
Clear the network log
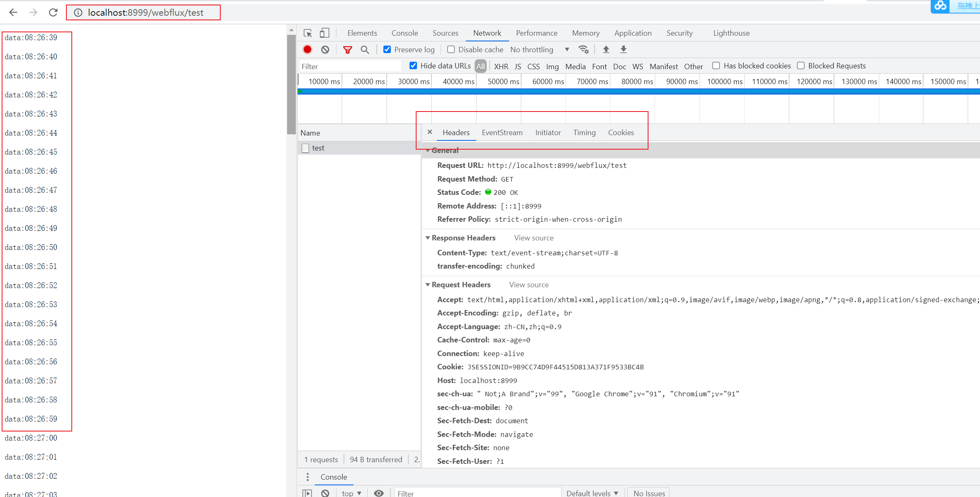point(325,50)
